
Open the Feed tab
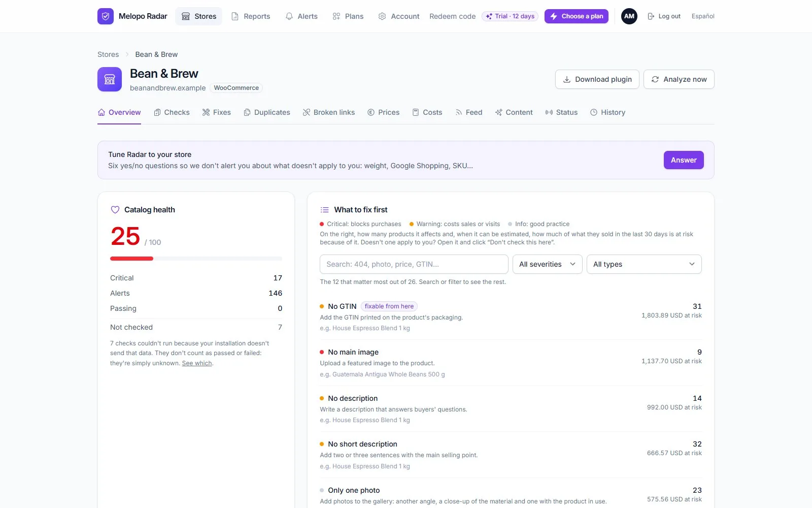[x=469, y=112]
